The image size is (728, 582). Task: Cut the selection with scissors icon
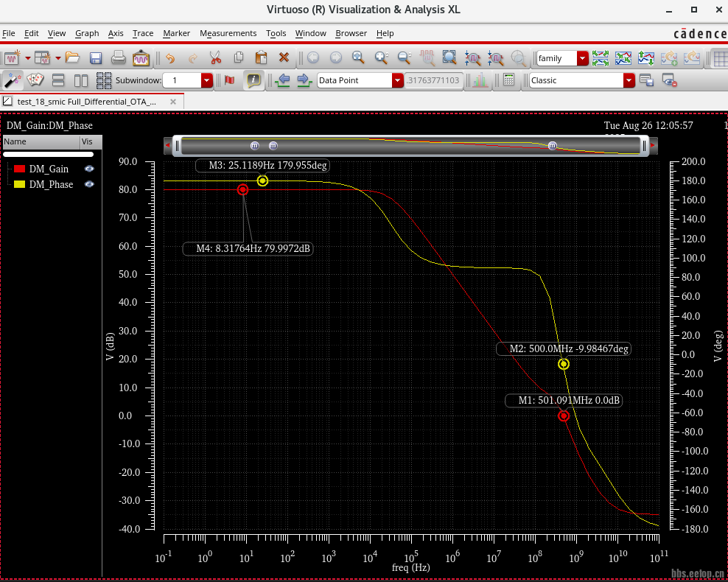pyautogui.click(x=215, y=58)
